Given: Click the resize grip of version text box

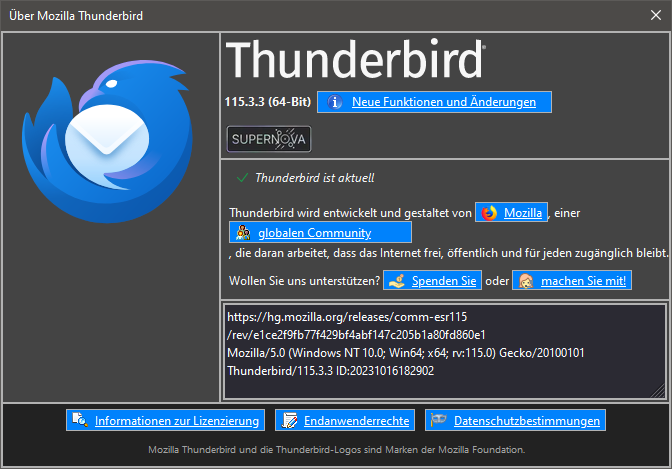Looking at the screenshot, I should pos(658,391).
